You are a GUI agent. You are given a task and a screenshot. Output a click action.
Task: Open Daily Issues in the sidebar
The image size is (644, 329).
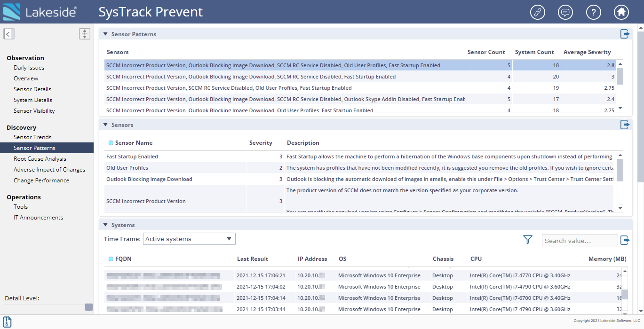pyautogui.click(x=29, y=68)
